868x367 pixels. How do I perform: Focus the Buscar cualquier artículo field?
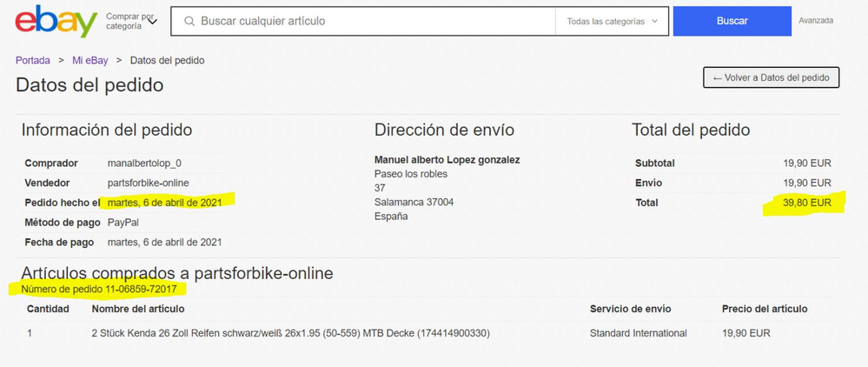click(x=362, y=21)
